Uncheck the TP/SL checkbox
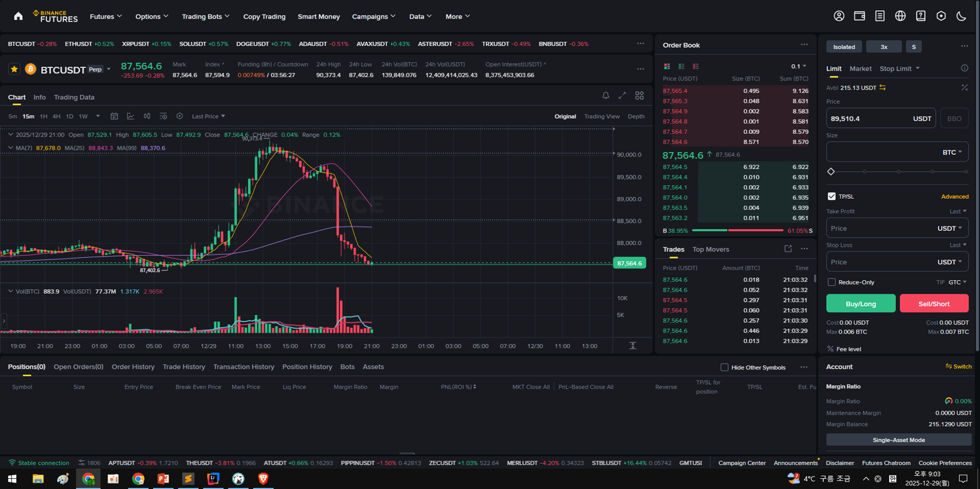The image size is (980, 489). click(x=832, y=196)
